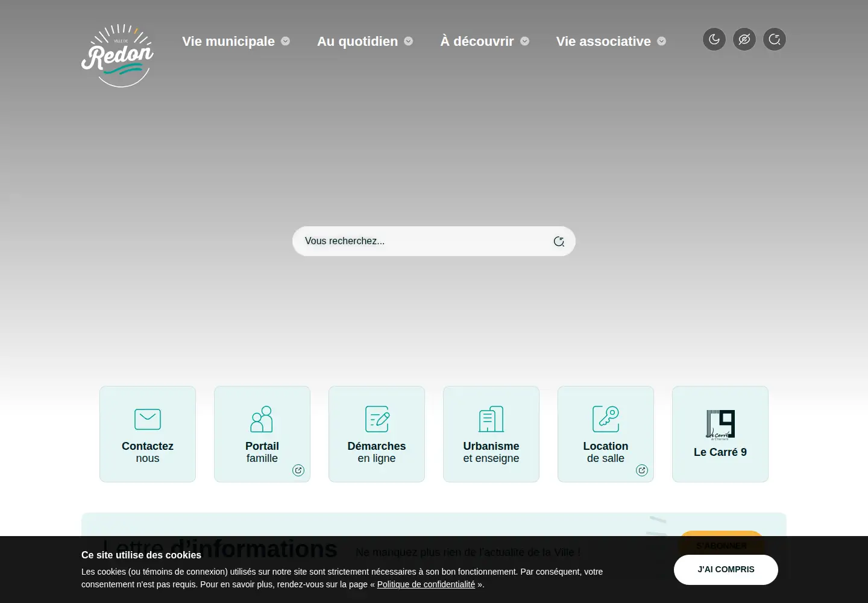Click the Location de salle key icon
The width and height of the screenshot is (868, 603).
pos(606,419)
